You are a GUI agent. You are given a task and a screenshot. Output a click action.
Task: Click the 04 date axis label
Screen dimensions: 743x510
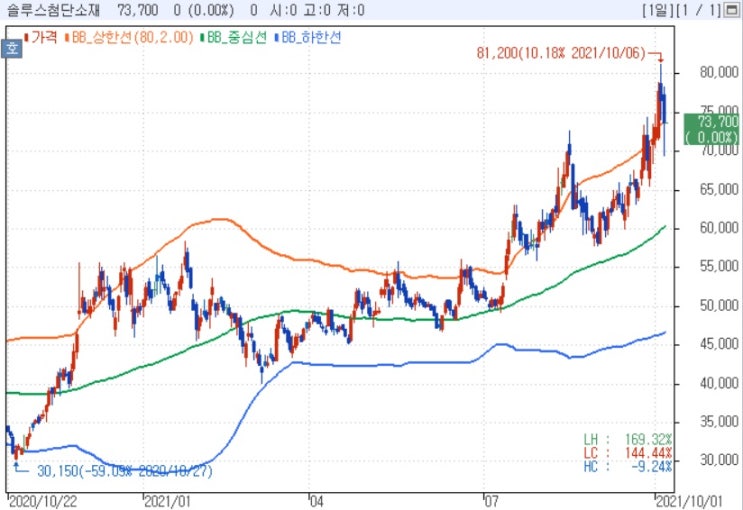click(x=317, y=501)
